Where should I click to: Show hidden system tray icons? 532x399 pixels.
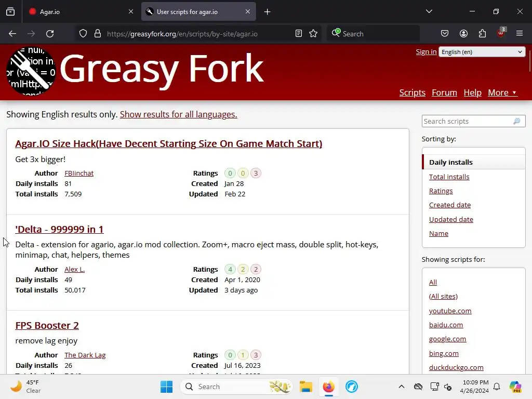pos(402,387)
